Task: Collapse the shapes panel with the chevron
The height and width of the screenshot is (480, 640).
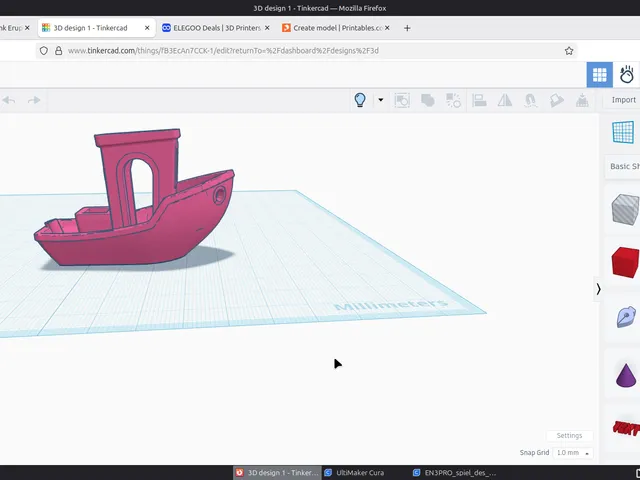Action: (x=598, y=289)
